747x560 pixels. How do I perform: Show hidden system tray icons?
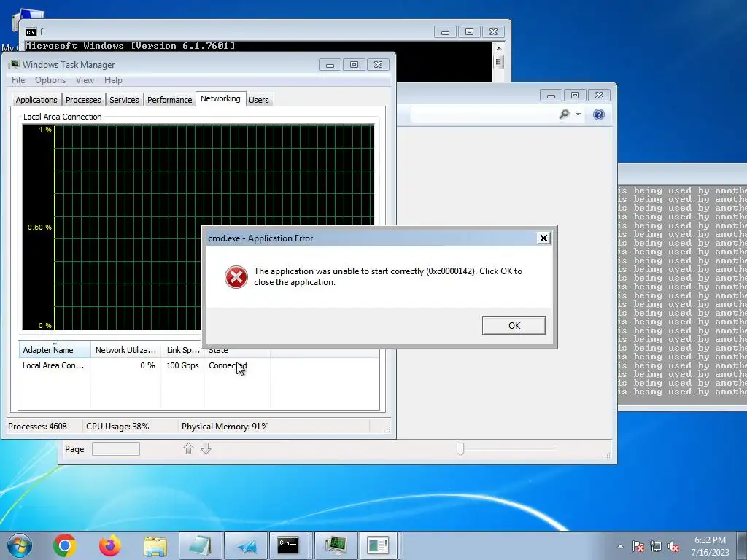[x=620, y=546]
